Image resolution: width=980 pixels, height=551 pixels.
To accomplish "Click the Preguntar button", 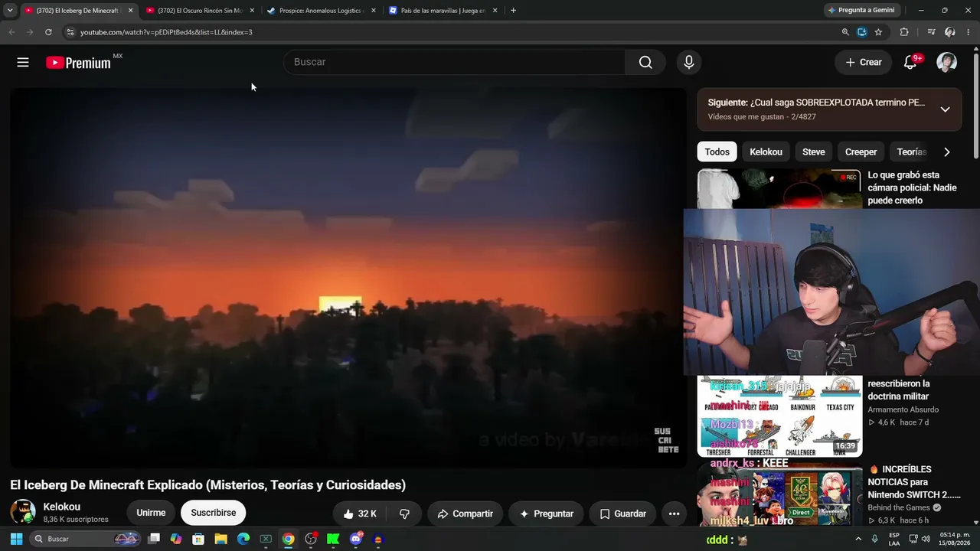I will pos(547,514).
